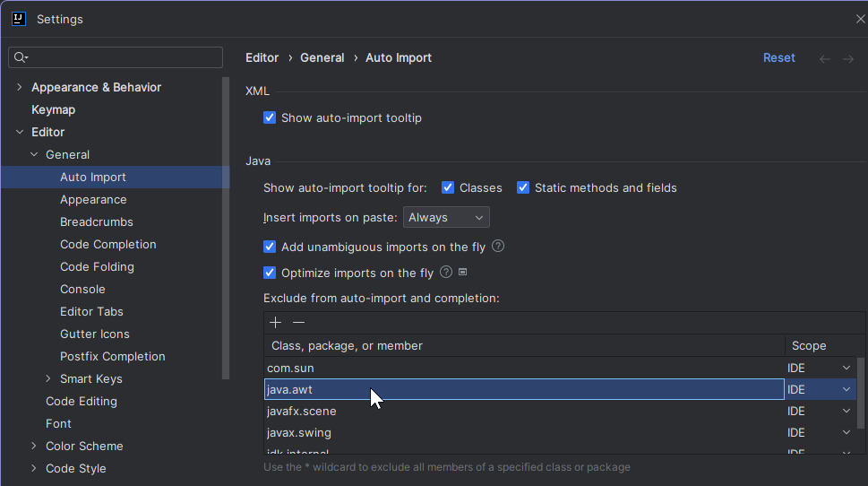Click the IntelliJ IDEA logo icon
868x486 pixels.
[18, 19]
